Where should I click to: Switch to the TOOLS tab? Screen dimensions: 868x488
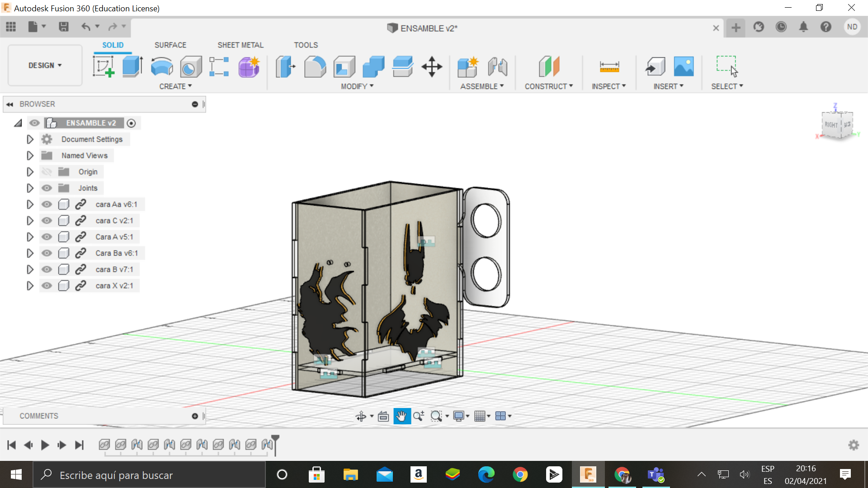coord(306,45)
